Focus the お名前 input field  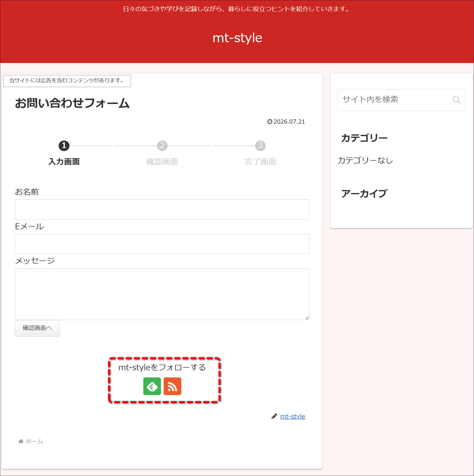[x=162, y=209]
